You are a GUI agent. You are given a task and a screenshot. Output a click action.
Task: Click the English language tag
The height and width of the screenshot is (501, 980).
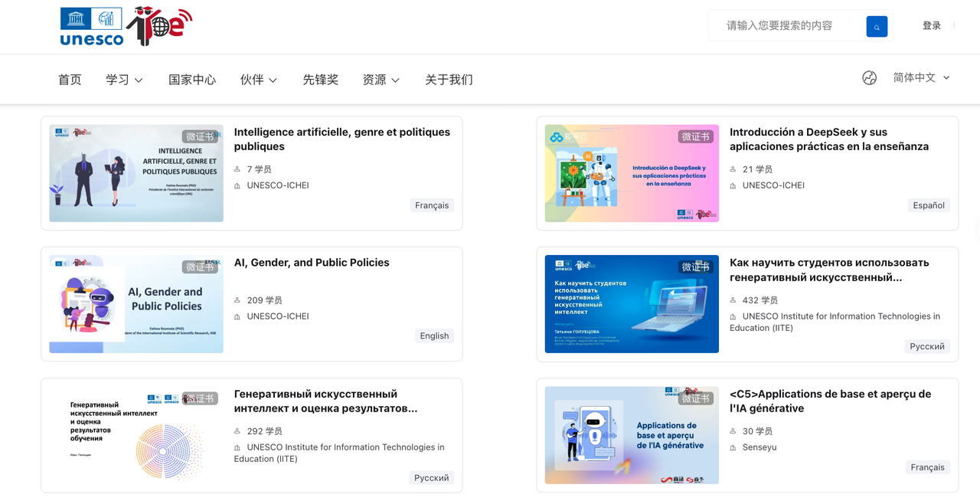(x=434, y=336)
